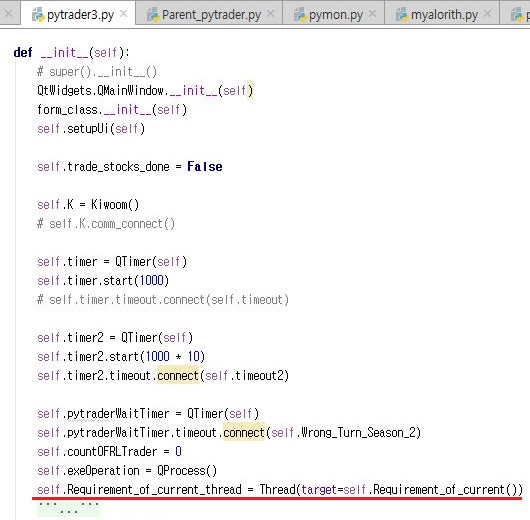
Task: Click the commented timer.timeout.connect line
Action: click(163, 300)
